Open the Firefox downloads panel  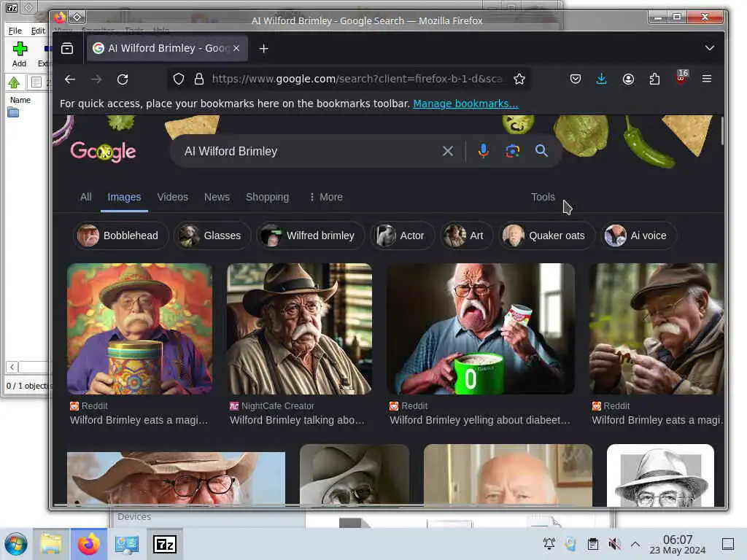tap(602, 79)
